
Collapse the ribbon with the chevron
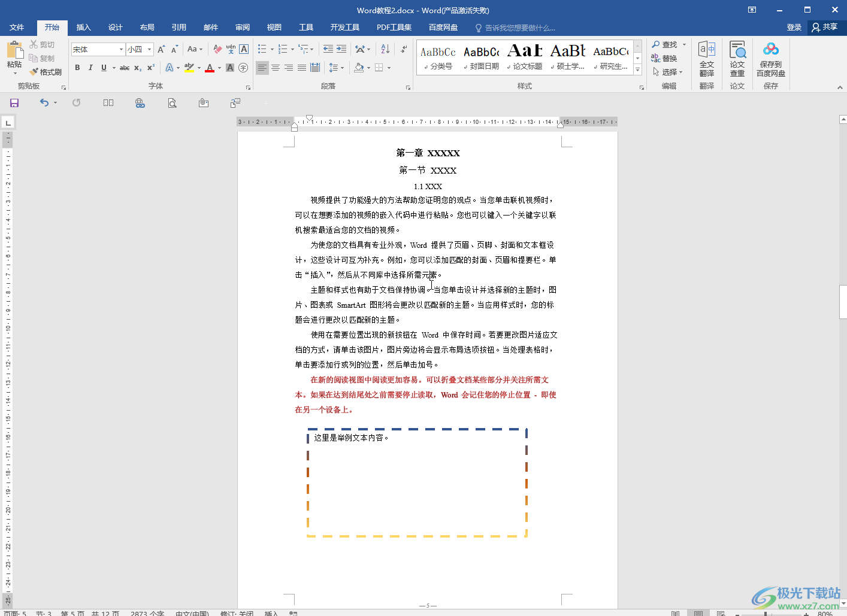click(x=840, y=87)
